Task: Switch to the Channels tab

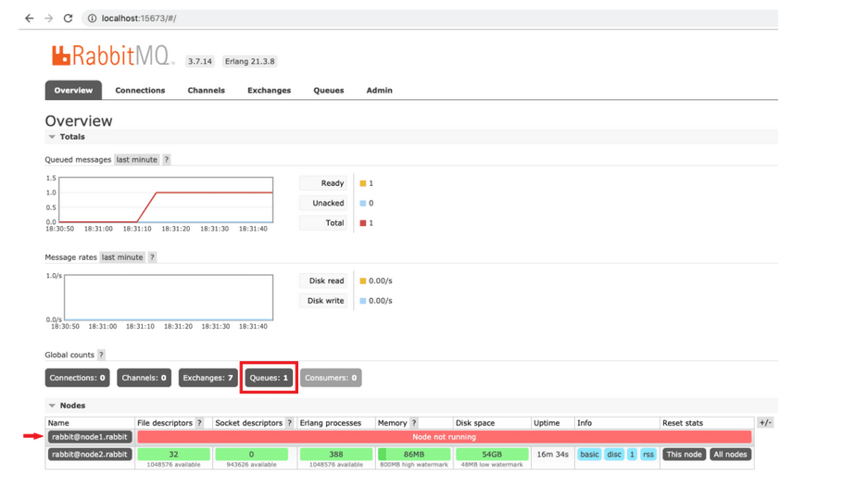Action: click(206, 90)
